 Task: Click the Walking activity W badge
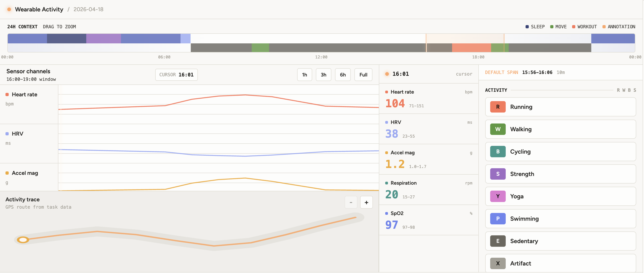(498, 129)
